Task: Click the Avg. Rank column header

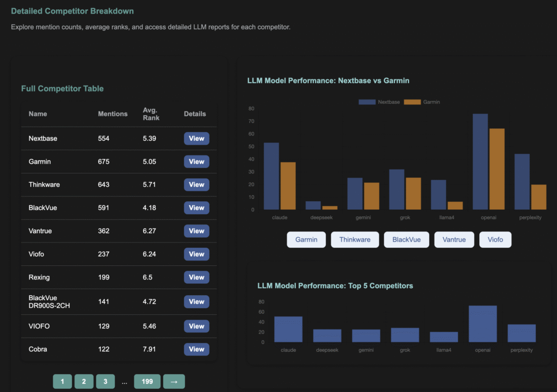Action: (x=151, y=114)
